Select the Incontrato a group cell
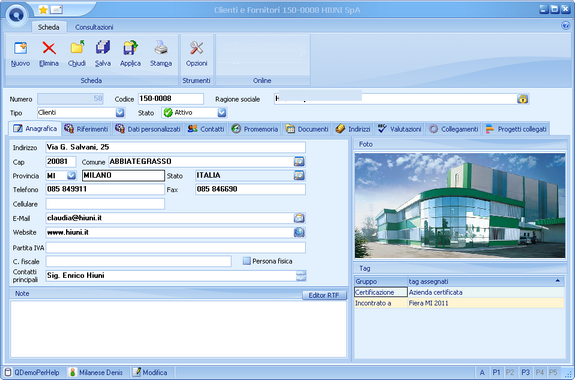The height and width of the screenshot is (380, 575). pyautogui.click(x=381, y=303)
